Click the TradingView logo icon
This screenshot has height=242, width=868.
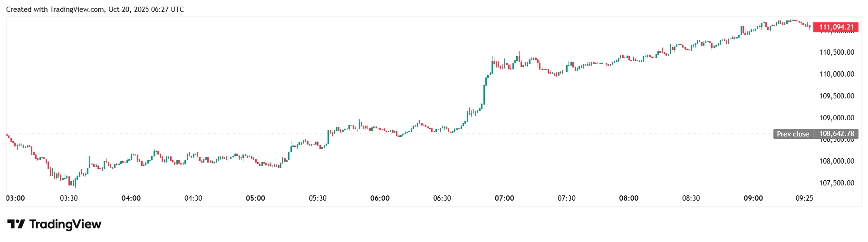pos(16,224)
